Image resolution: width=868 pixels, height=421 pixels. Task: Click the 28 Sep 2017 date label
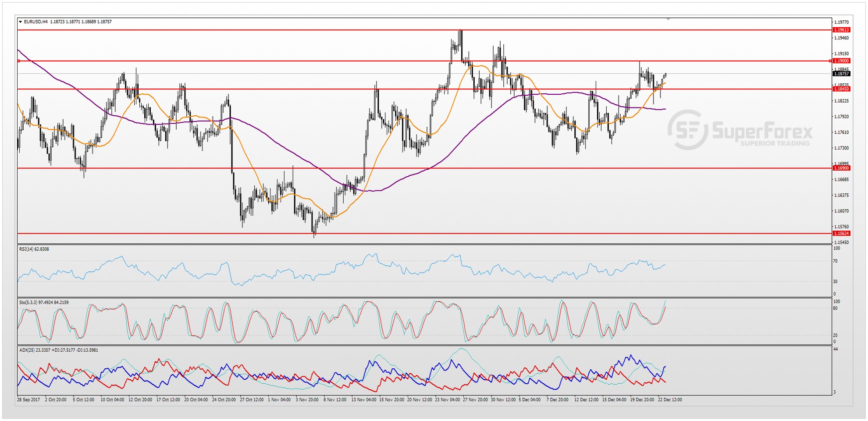[28, 400]
